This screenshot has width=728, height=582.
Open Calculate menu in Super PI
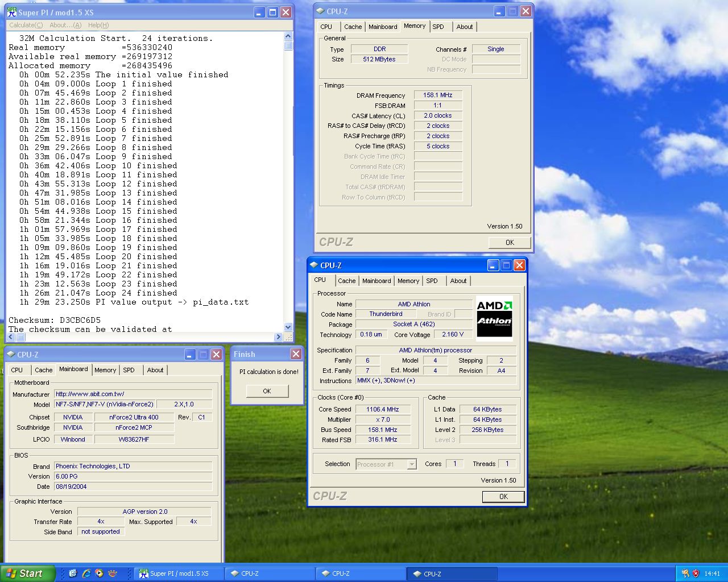tap(26, 25)
